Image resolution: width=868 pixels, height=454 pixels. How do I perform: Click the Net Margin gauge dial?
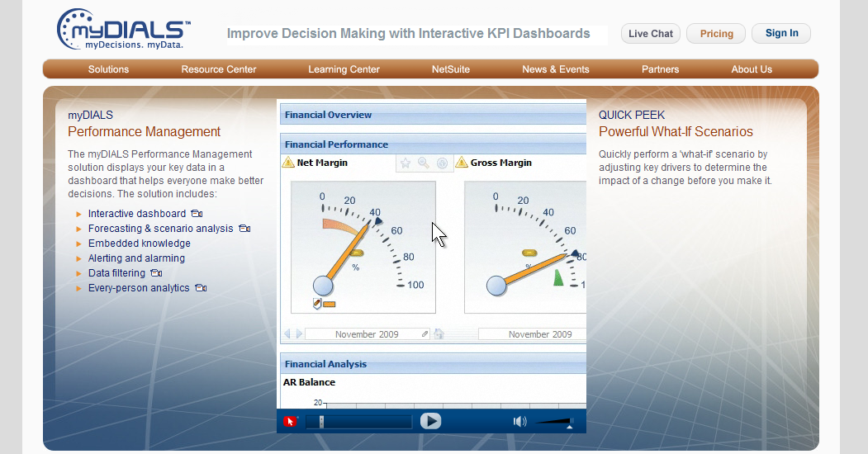click(x=363, y=247)
